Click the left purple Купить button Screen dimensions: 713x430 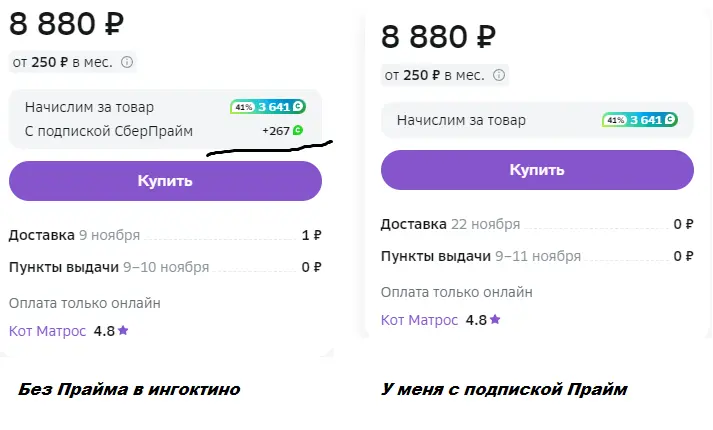coord(165,181)
